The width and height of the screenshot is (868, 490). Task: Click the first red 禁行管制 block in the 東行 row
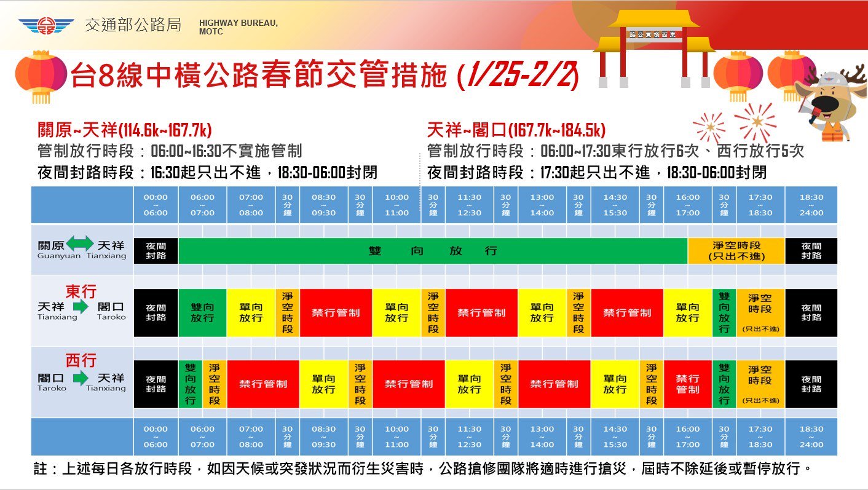[x=336, y=312]
